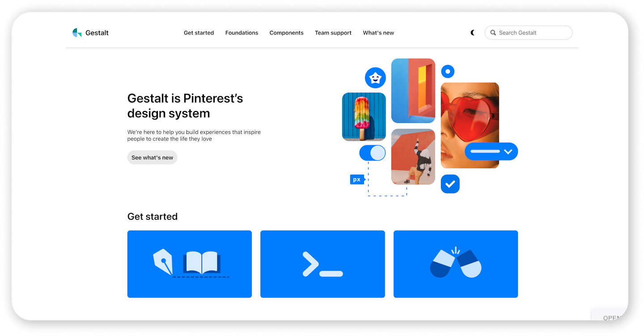
Task: Select the blue radio button circle
Action: point(448,71)
